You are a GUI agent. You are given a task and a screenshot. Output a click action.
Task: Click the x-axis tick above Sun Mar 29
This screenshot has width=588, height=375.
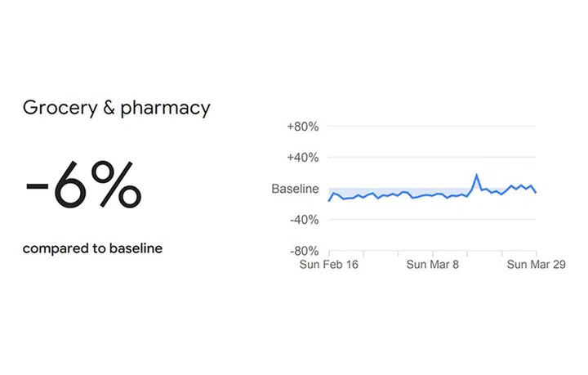[x=536, y=253]
